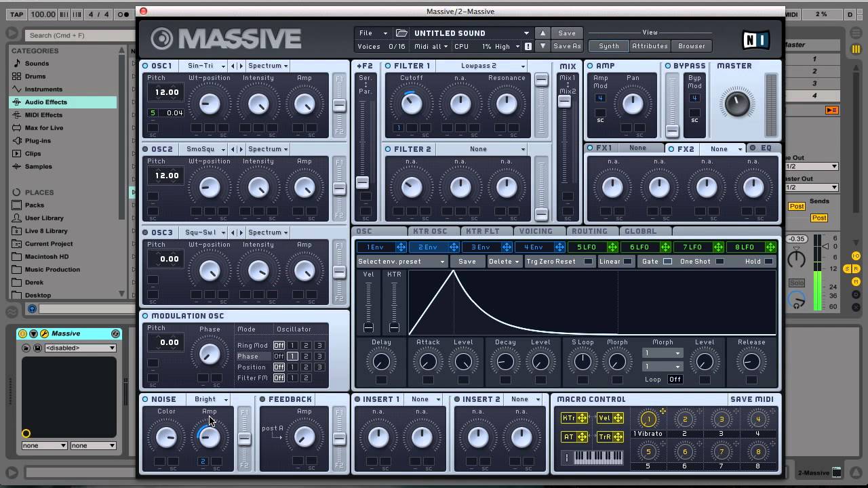This screenshot has height=488, width=868.
Task: Open the OSC1 Sin-Tri wavetable dropdown
Action: 204,66
